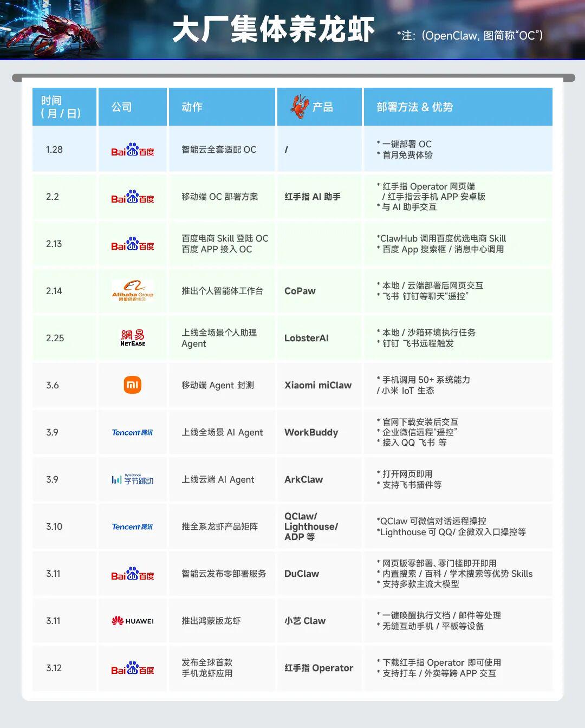585x728 pixels.
Task: Click the Baidu logo in the 2.2 row
Action: (133, 197)
